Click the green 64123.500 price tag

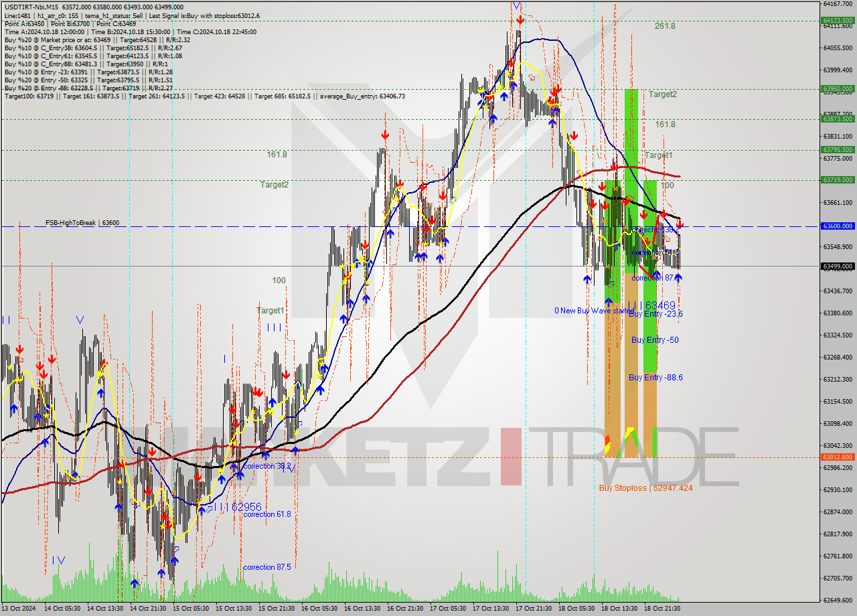point(837,20)
